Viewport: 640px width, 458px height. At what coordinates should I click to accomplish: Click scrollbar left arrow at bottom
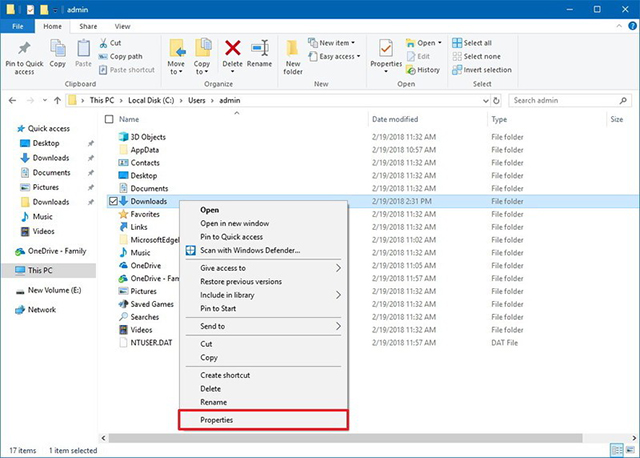[103, 438]
